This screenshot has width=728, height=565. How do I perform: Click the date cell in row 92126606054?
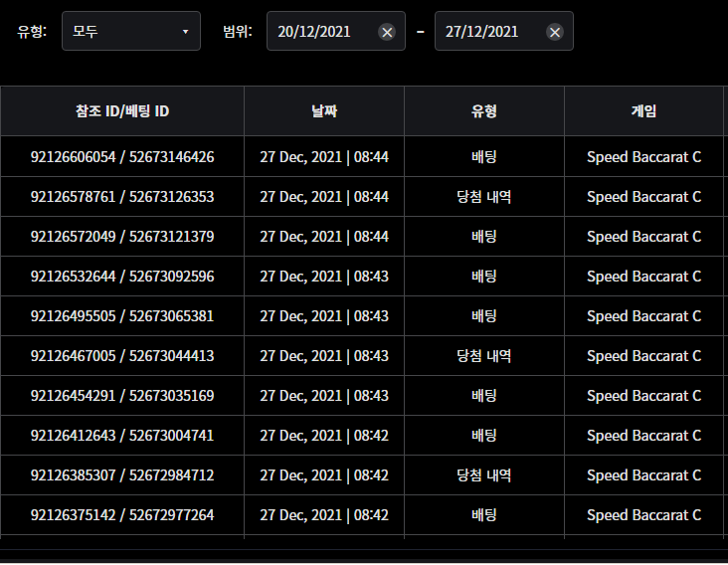pos(324,157)
